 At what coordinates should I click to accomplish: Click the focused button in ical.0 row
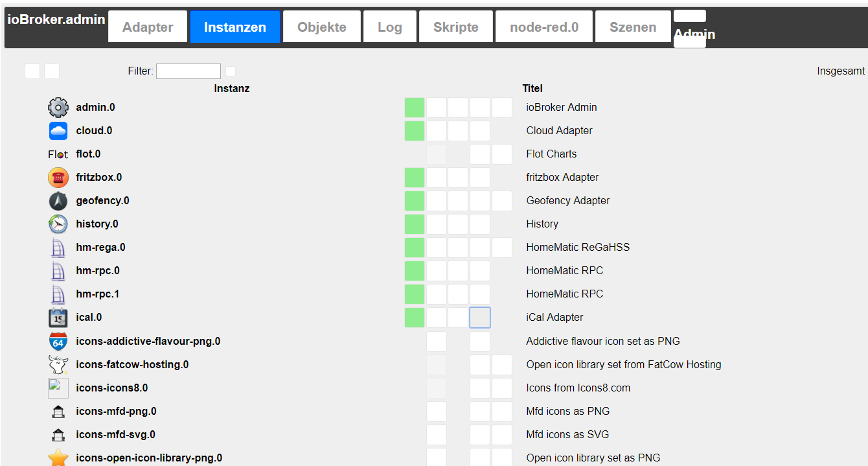point(480,318)
